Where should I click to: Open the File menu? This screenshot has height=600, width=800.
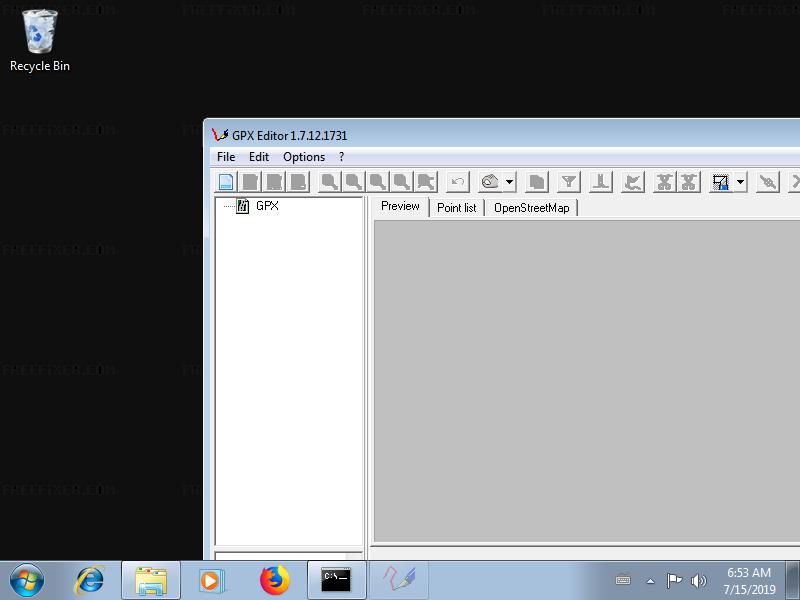(226, 157)
